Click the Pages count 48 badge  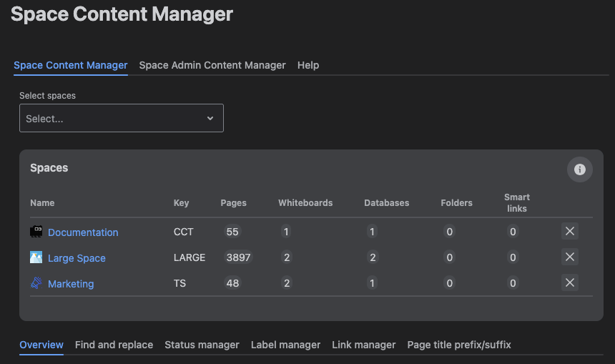pyautogui.click(x=232, y=282)
